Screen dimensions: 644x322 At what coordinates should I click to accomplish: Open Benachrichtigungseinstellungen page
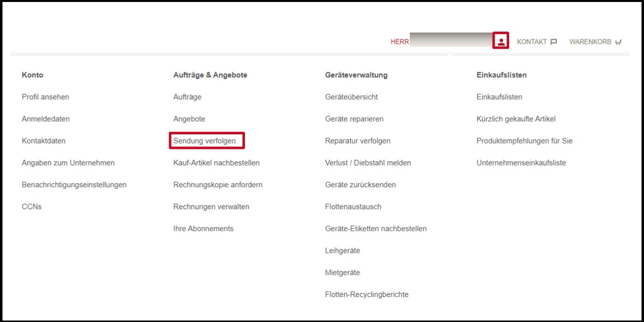click(74, 185)
